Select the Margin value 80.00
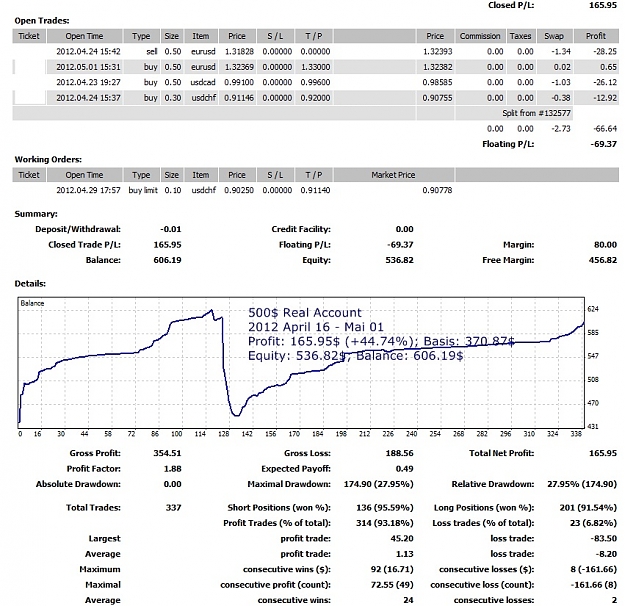The image size is (625, 606). click(605, 245)
